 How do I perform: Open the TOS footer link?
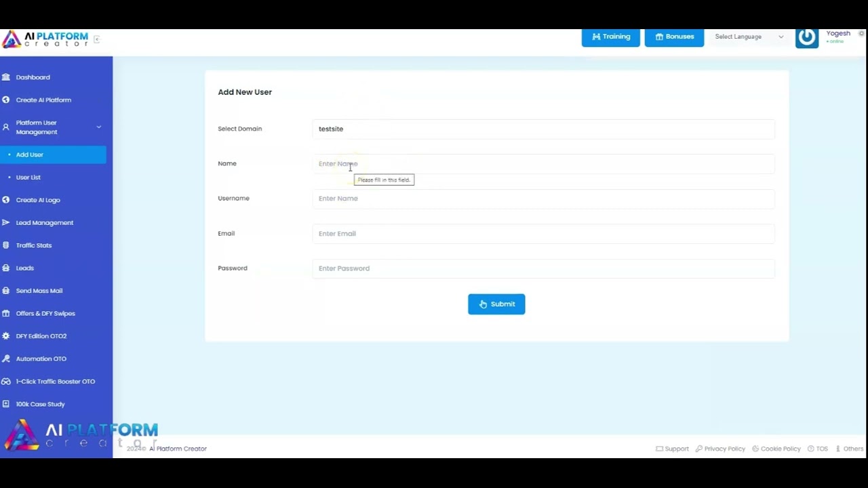point(818,449)
